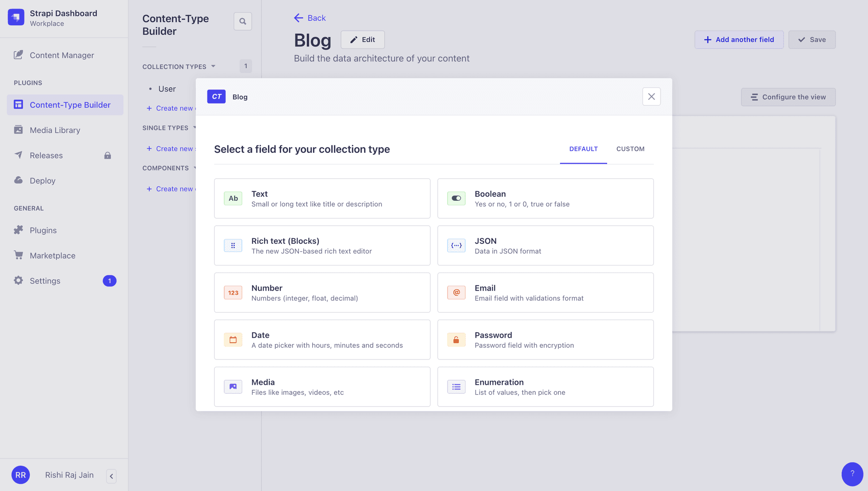Open the Media Library plugin
This screenshot has height=491, width=868.
(55, 130)
